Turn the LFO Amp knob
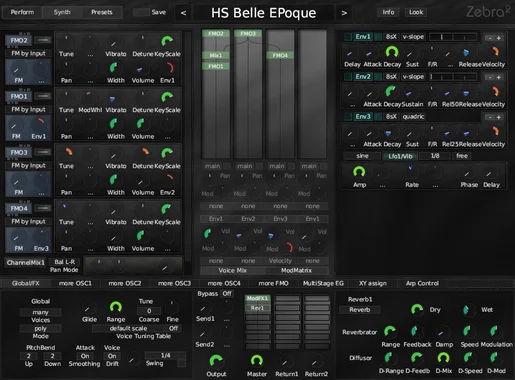The height and width of the screenshot is (380, 515). point(359,172)
